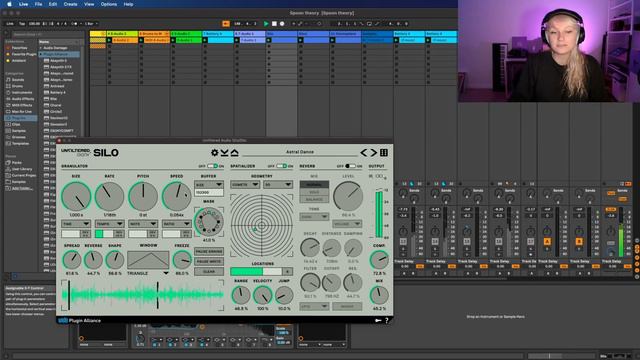Click the Apple menu icon

pos(9,4)
